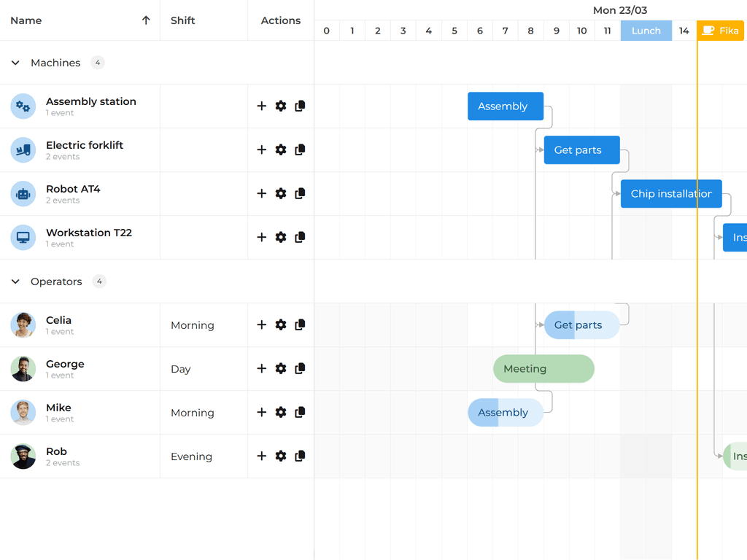Open settings for the Electric forklift row
747x560 pixels.
click(280, 149)
